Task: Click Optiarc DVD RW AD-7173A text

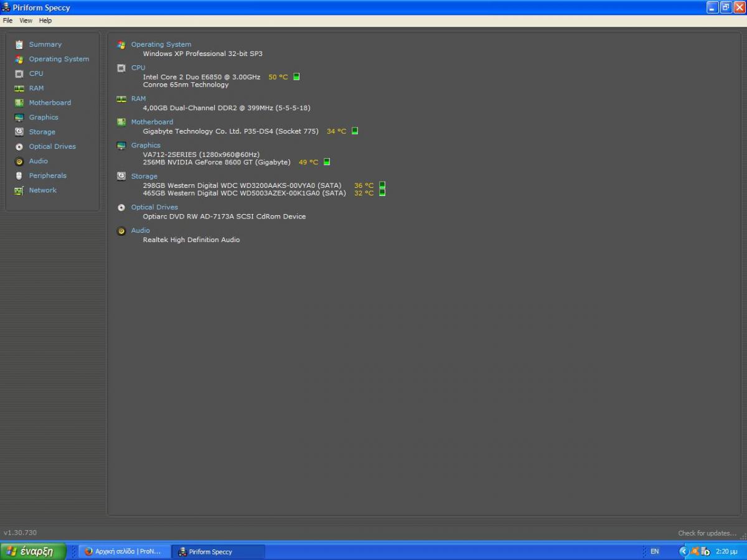Action: [x=224, y=217]
